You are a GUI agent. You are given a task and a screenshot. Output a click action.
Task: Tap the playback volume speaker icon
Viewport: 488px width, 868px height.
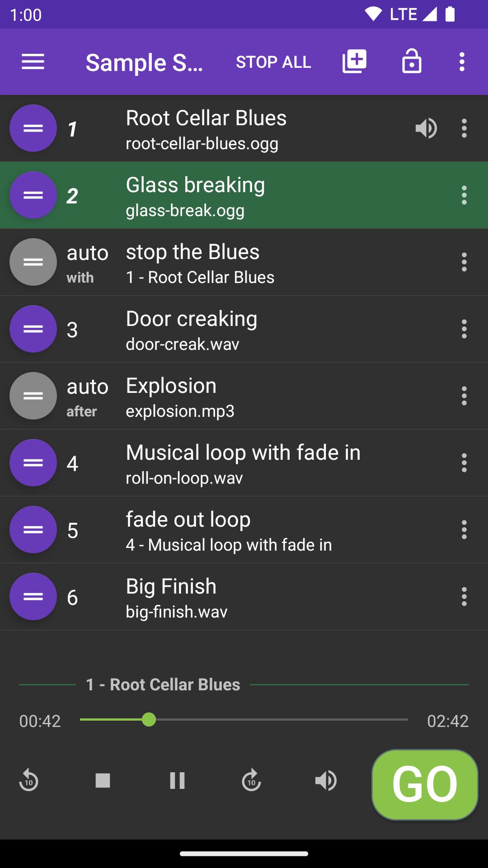(326, 780)
